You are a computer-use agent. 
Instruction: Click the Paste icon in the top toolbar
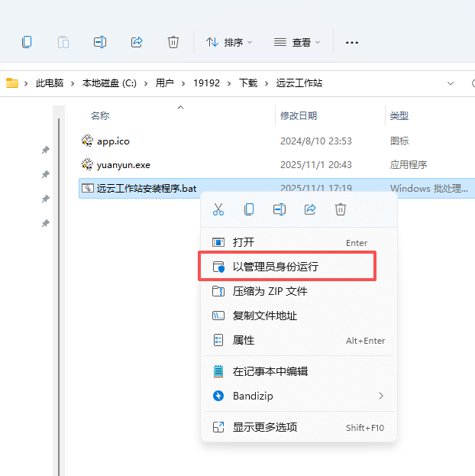point(63,42)
